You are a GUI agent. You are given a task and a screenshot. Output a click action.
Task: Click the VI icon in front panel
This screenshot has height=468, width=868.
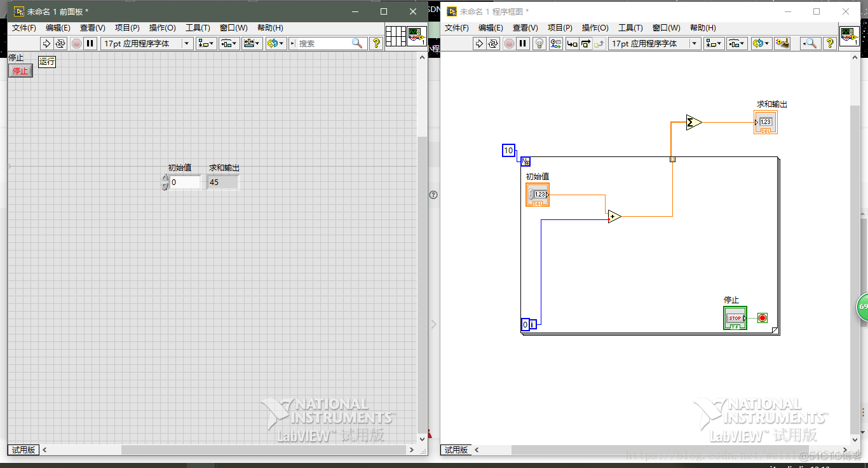(x=417, y=36)
